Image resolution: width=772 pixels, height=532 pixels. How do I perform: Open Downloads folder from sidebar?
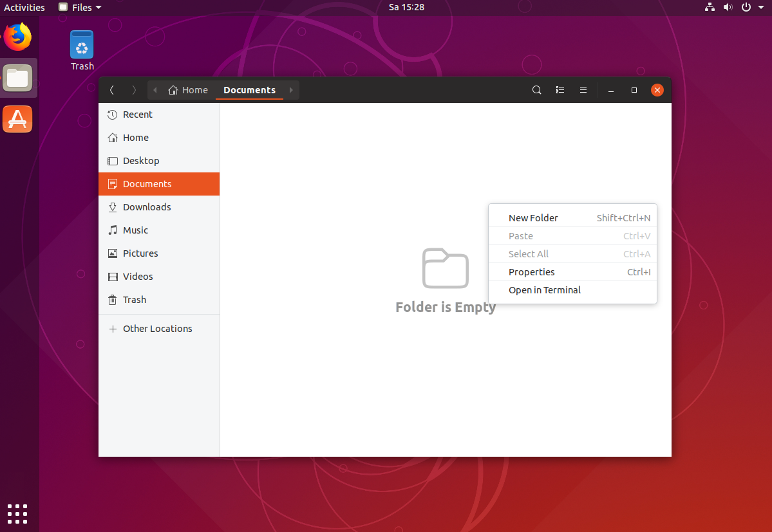click(146, 207)
